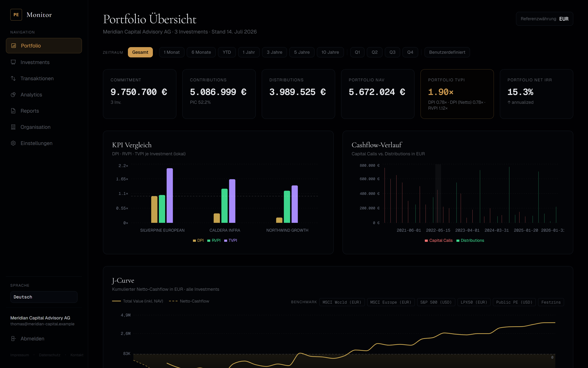
Task: Select the Gesamt time range
Action: 140,52
